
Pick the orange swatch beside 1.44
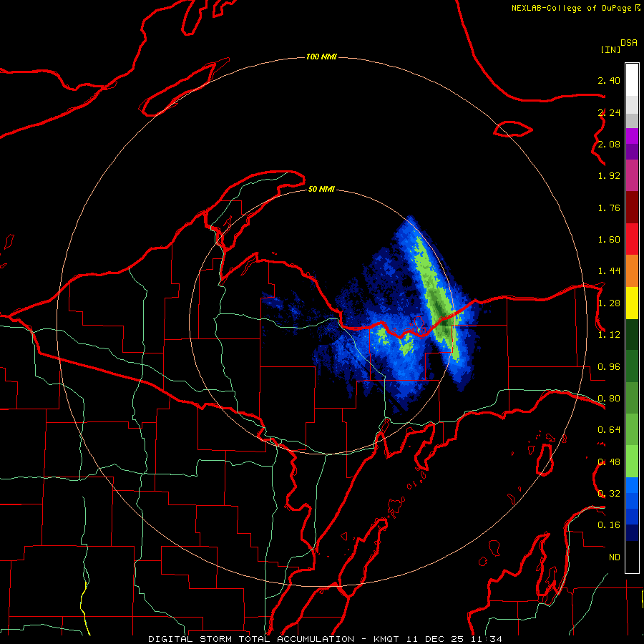point(632,271)
